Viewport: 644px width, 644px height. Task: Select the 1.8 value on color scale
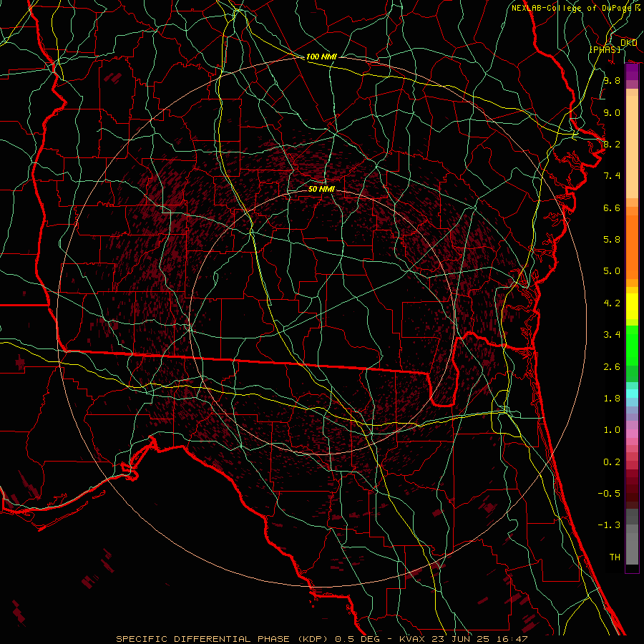[612, 399]
